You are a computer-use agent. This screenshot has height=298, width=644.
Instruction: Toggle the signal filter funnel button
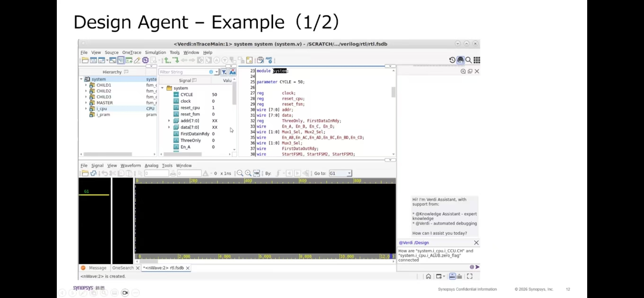tap(224, 72)
